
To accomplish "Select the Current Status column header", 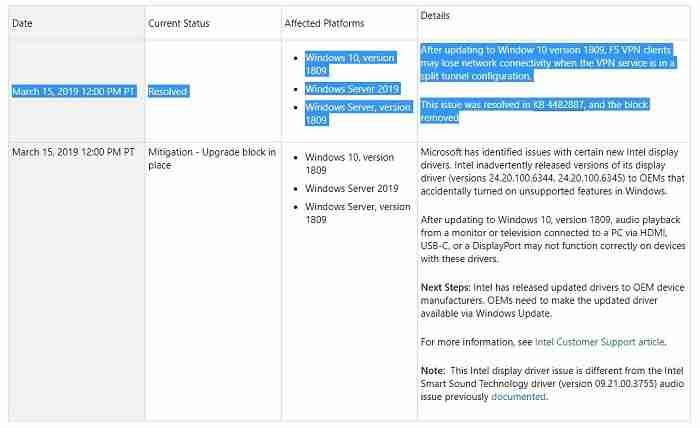I will tap(179, 23).
